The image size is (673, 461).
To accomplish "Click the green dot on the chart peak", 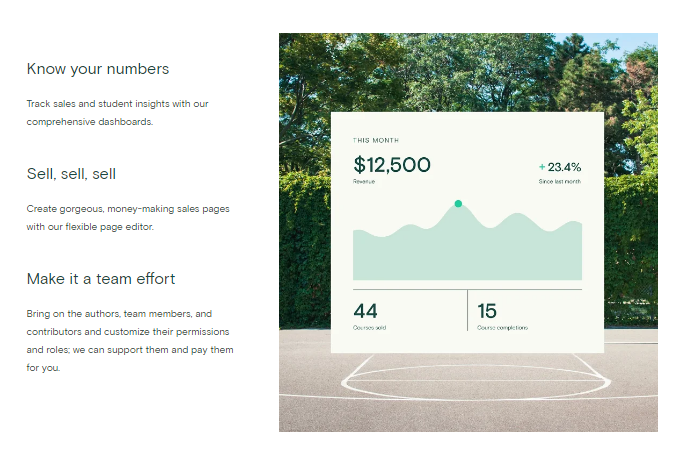I will pos(458,204).
